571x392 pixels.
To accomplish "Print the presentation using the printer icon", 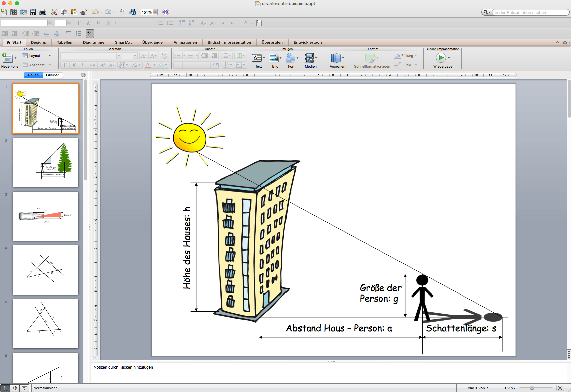I will click(x=43, y=12).
